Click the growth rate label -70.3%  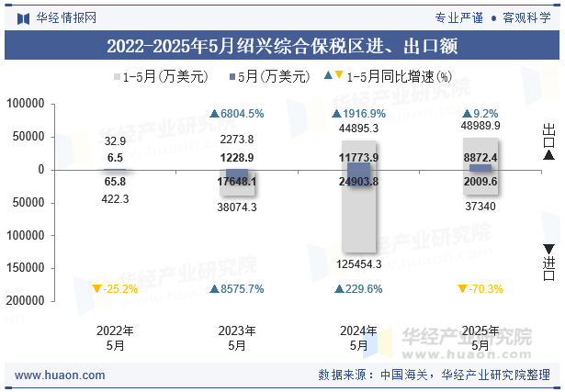485,288
